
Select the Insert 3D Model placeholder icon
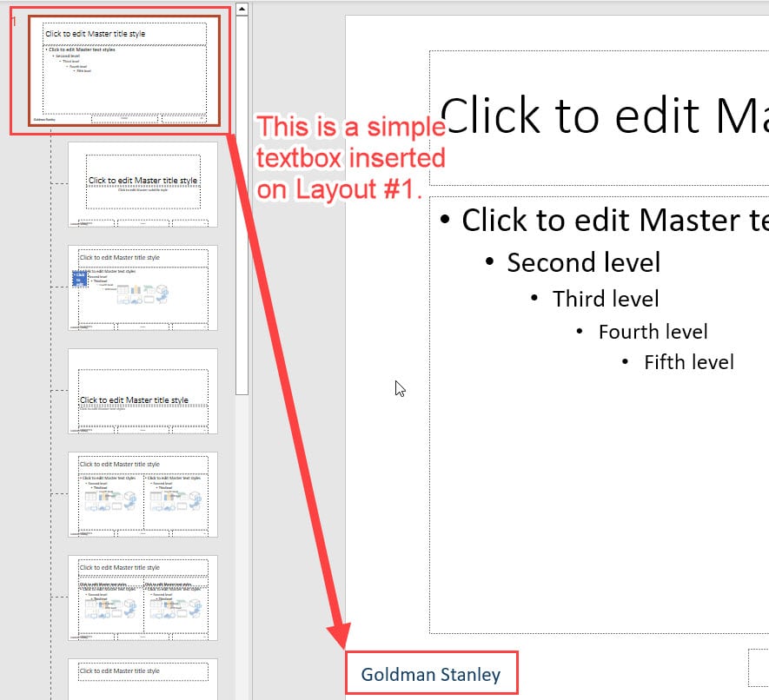tap(162, 289)
